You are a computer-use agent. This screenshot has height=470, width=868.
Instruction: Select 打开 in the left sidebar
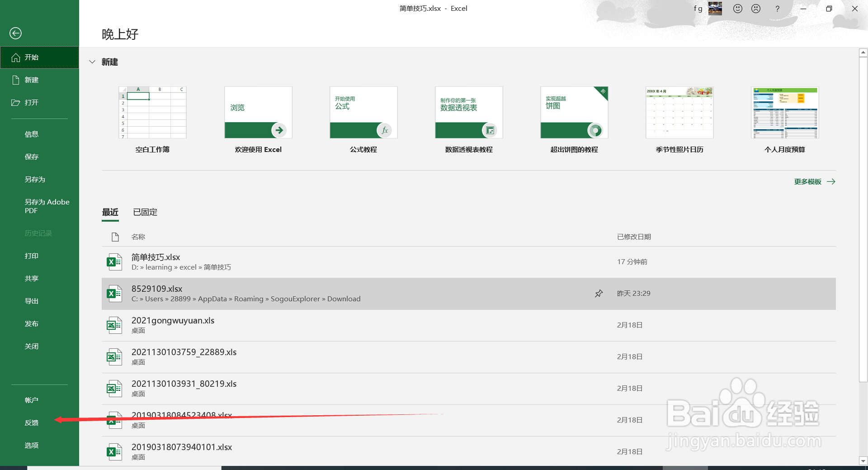pyautogui.click(x=40, y=103)
